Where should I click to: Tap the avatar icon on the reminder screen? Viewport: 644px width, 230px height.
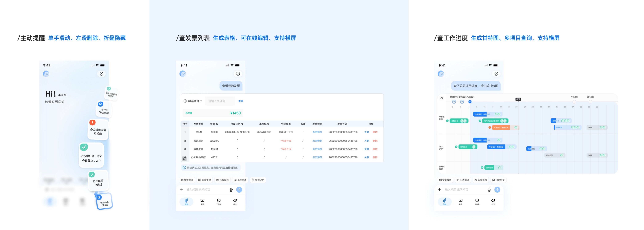(46, 74)
